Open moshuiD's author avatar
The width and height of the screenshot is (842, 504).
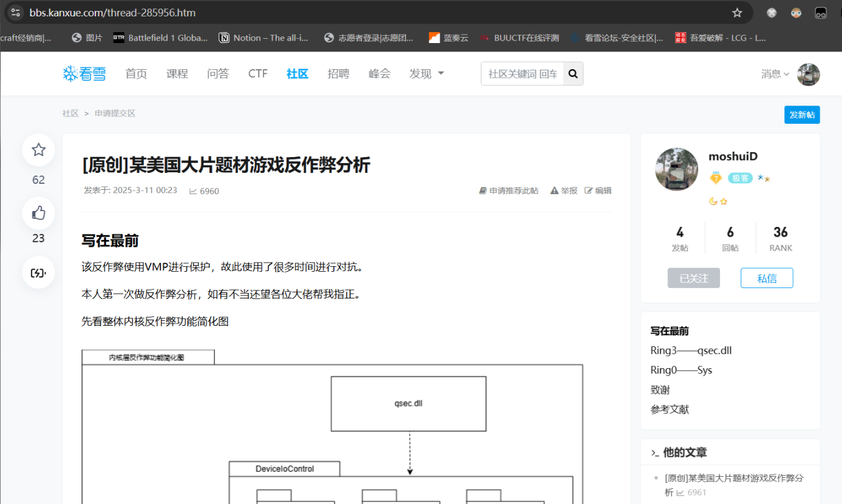tap(677, 169)
